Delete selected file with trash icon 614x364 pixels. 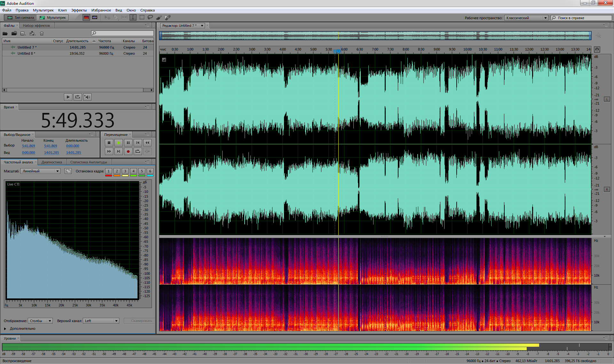tap(42, 34)
